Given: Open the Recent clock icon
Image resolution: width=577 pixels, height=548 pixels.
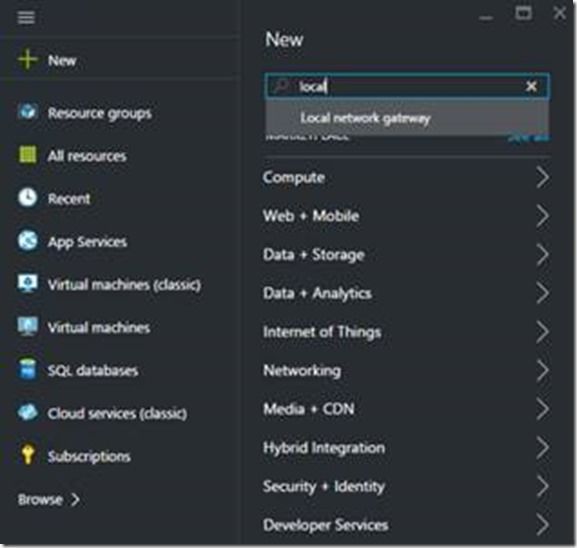Looking at the screenshot, I should click(28, 198).
